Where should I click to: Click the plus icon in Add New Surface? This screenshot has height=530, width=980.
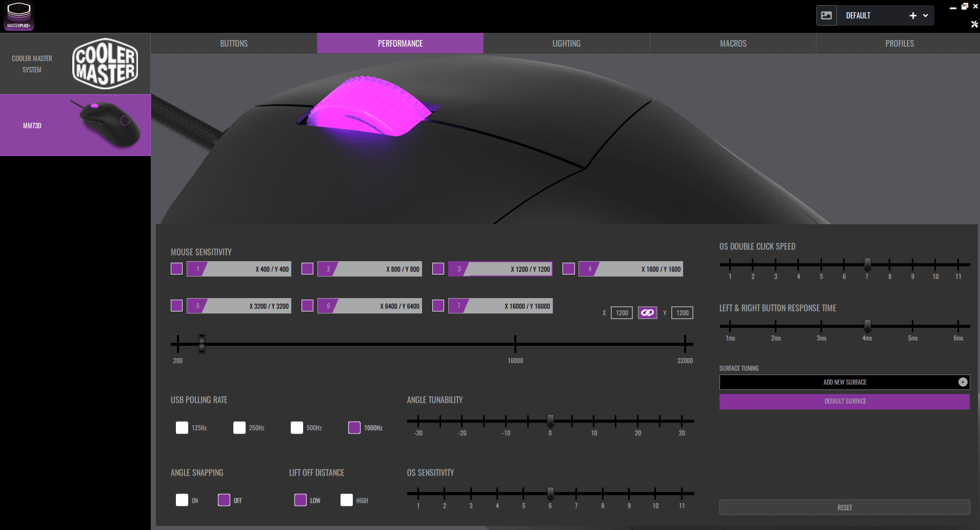pos(963,382)
